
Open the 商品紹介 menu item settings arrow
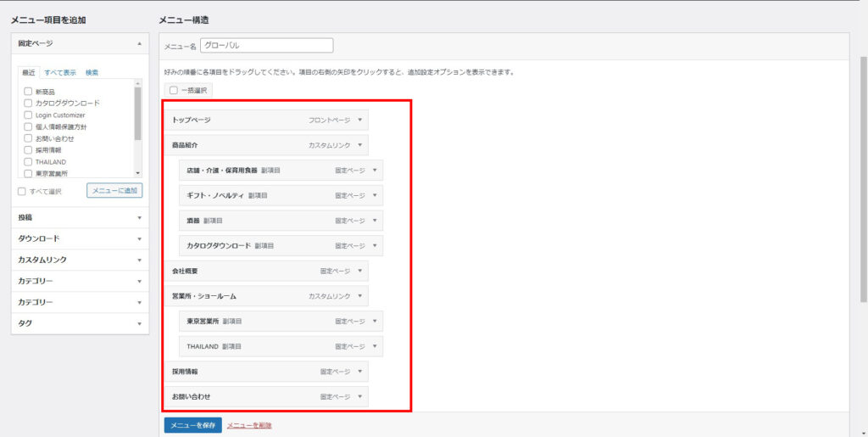click(x=360, y=145)
